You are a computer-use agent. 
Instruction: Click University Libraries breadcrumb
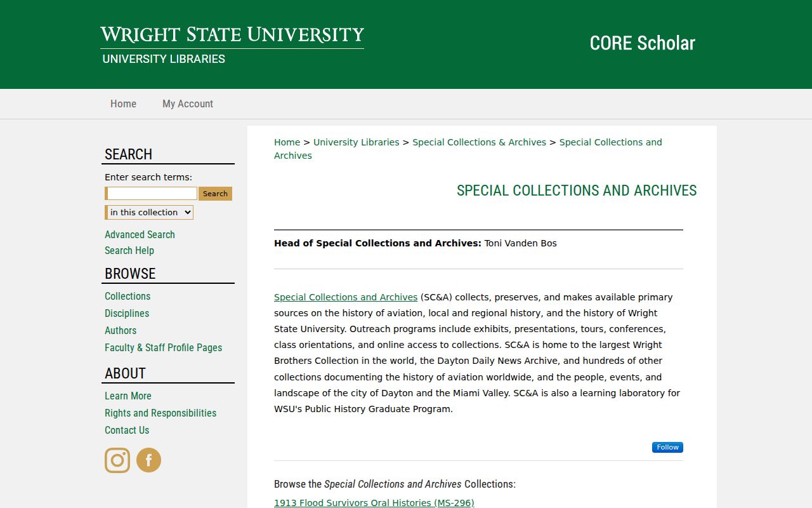(x=357, y=142)
